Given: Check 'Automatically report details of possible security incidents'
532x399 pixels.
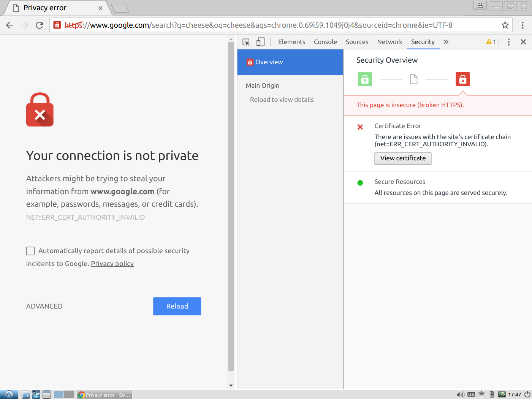Looking at the screenshot, I should tap(30, 251).
